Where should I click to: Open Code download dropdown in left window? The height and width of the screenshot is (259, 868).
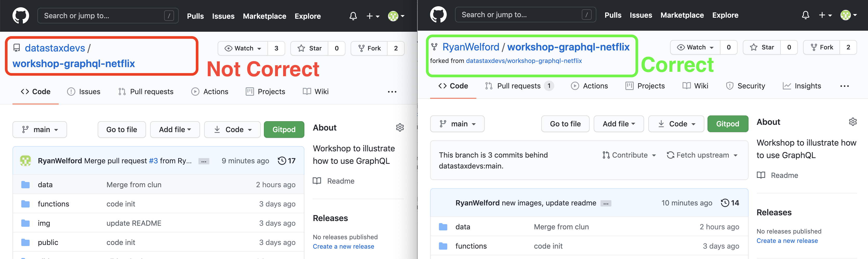coord(232,129)
